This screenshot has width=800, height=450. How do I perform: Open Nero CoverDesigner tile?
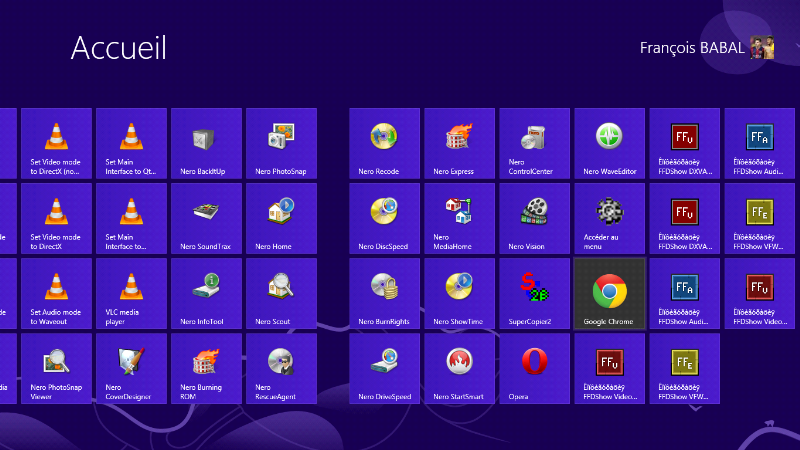coord(131,368)
